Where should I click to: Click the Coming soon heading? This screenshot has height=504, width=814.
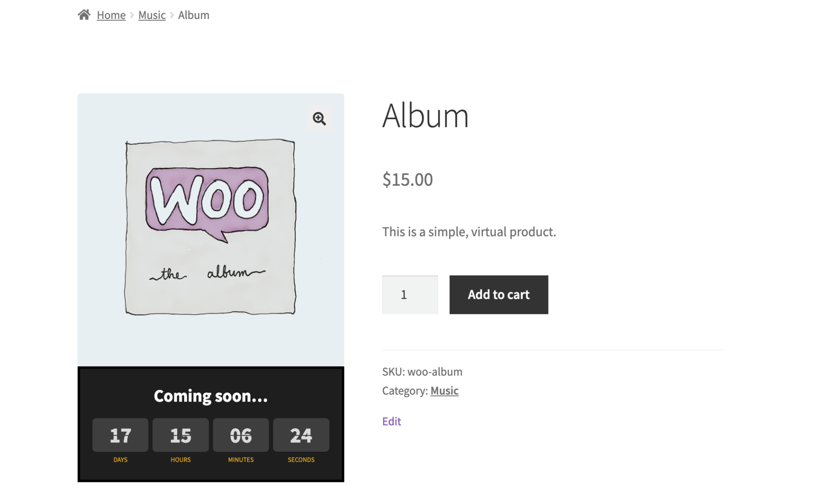pyautogui.click(x=210, y=396)
